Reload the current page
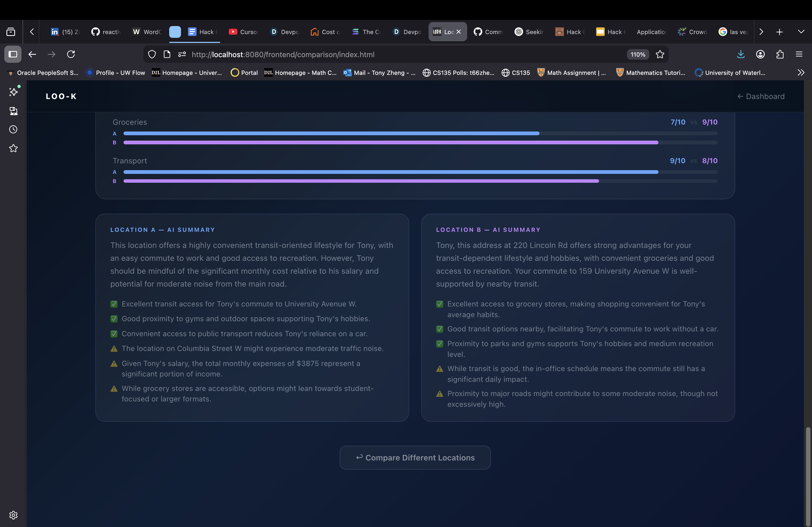 point(71,54)
